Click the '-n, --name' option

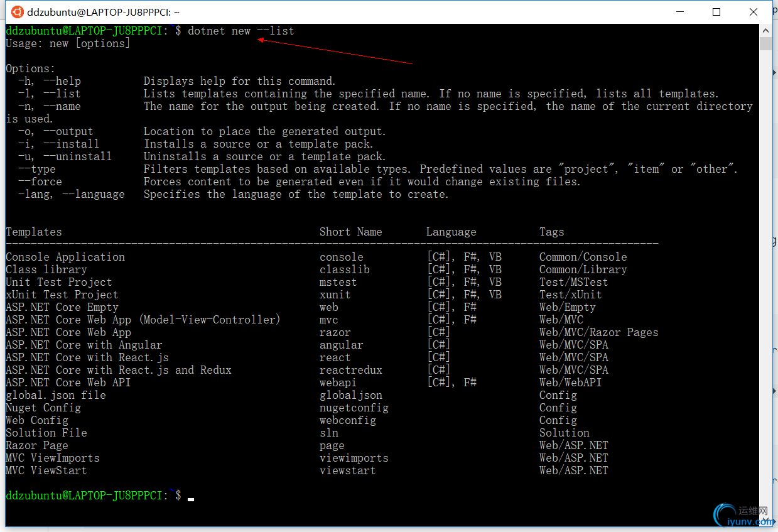[x=50, y=106]
